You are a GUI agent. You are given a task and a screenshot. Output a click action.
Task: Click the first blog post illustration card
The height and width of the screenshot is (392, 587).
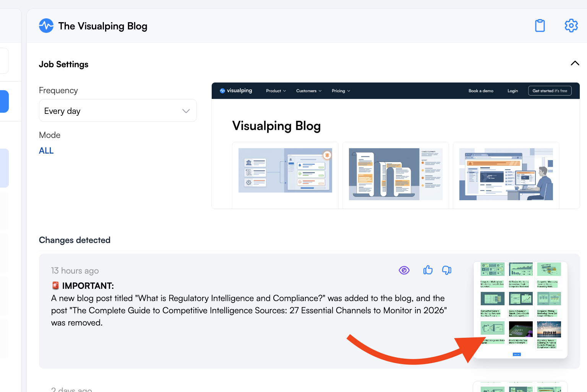point(285,170)
